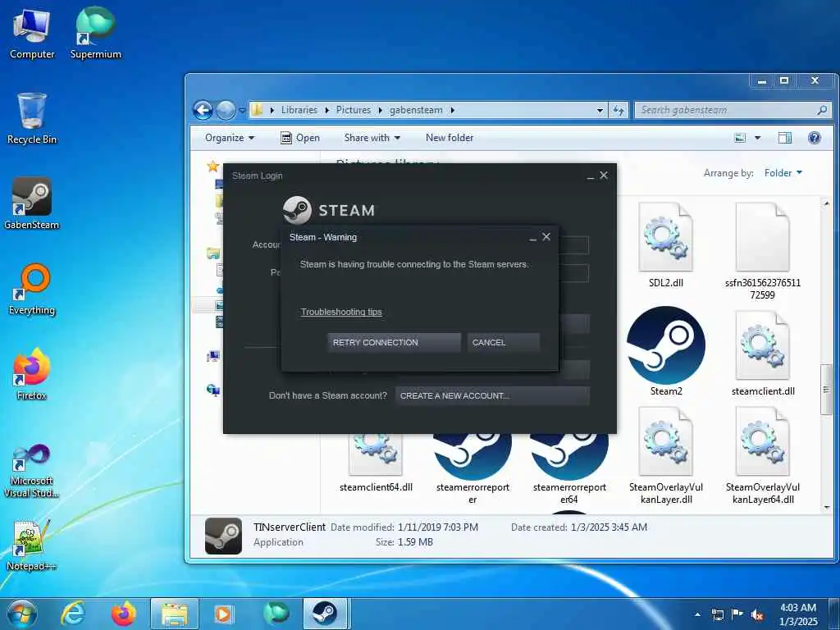Select the steamclient.dll file
Viewport: 840px width, 630px height.
pyautogui.click(x=763, y=354)
